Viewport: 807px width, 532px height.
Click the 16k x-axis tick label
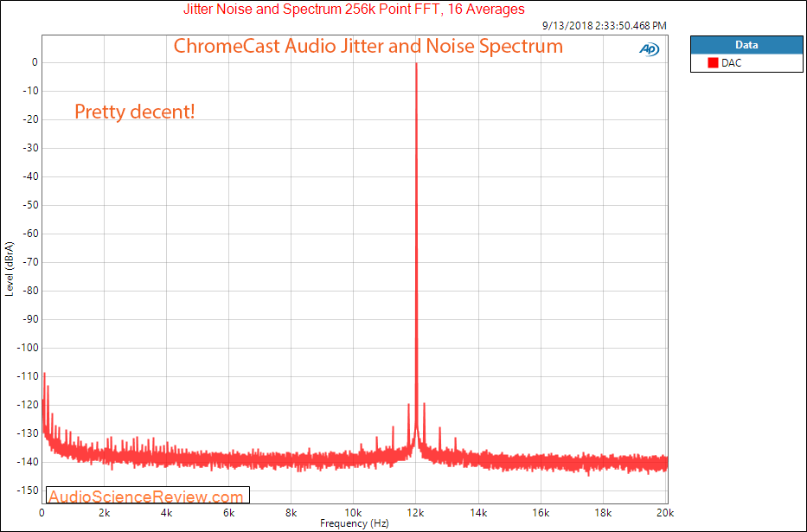coord(541,513)
